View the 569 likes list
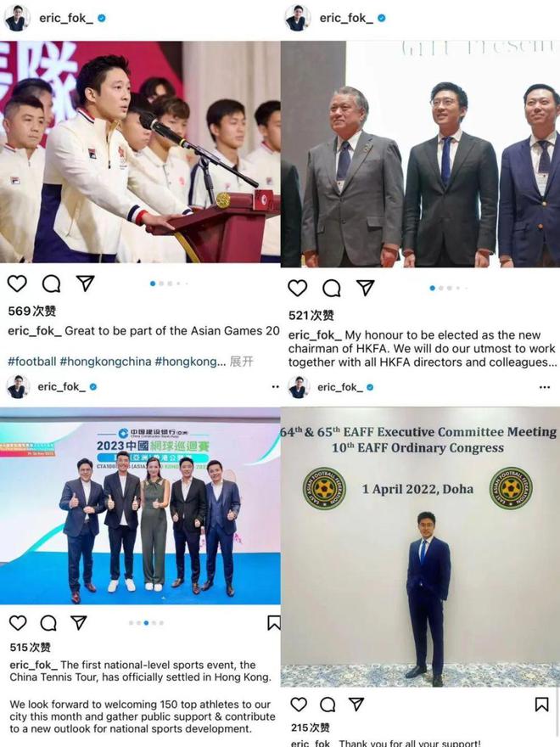Image resolution: width=560 pixels, height=747 pixels. tap(32, 311)
